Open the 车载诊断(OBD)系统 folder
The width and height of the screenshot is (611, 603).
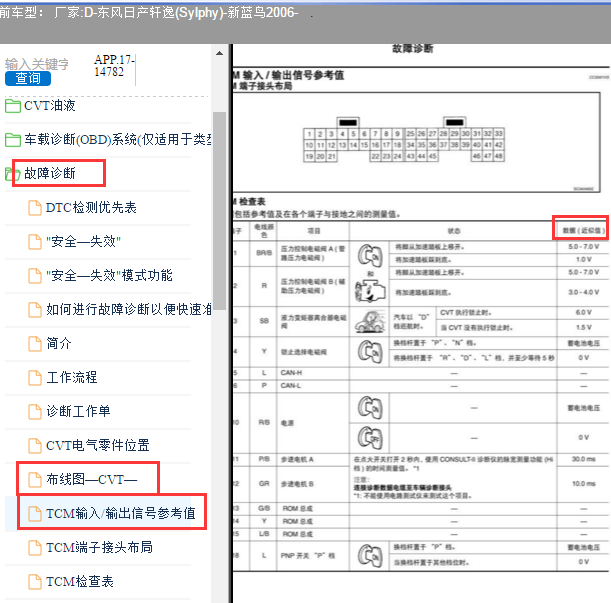(118, 139)
